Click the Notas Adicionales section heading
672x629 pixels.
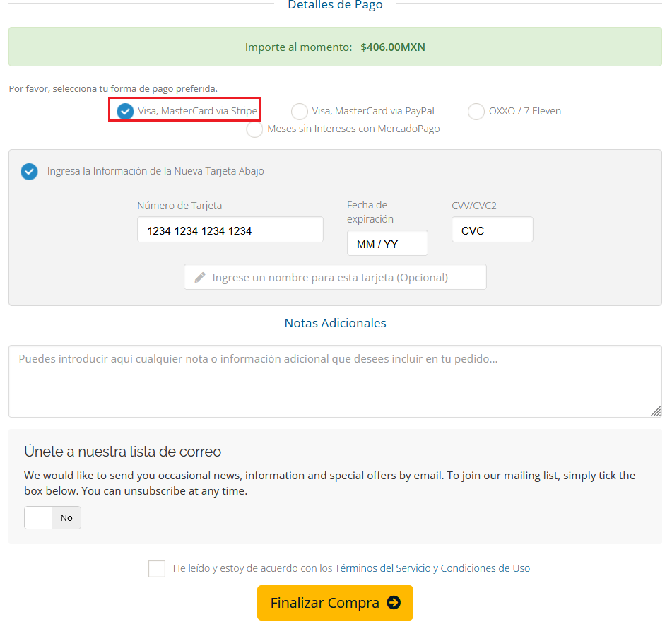(335, 323)
